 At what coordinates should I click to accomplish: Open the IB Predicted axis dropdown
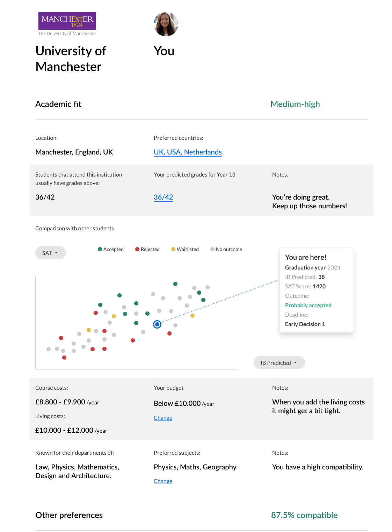(279, 362)
